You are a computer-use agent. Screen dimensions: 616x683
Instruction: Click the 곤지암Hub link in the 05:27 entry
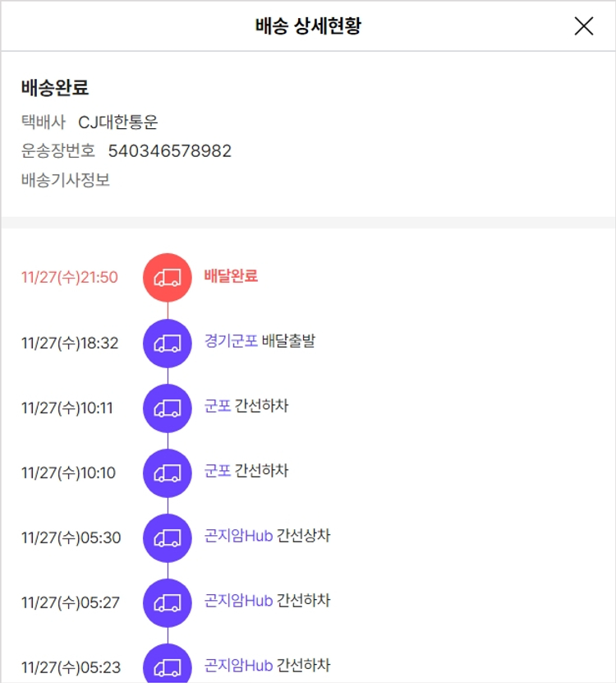pyautogui.click(x=238, y=601)
